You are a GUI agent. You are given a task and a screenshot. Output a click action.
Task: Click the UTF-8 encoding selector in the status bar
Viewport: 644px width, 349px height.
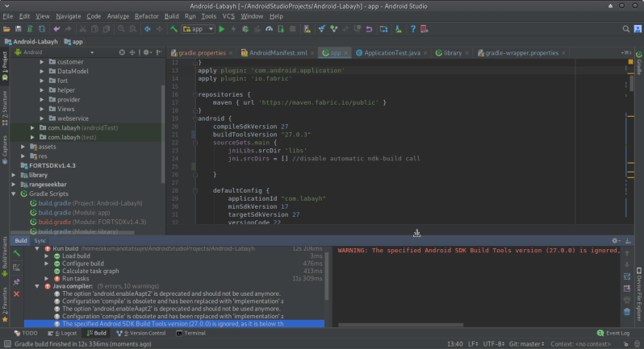(492, 344)
